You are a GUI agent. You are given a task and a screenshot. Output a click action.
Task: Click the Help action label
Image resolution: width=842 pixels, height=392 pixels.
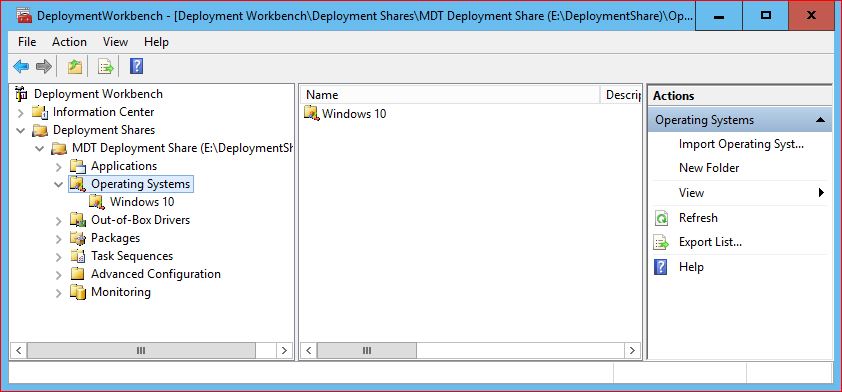pos(691,267)
